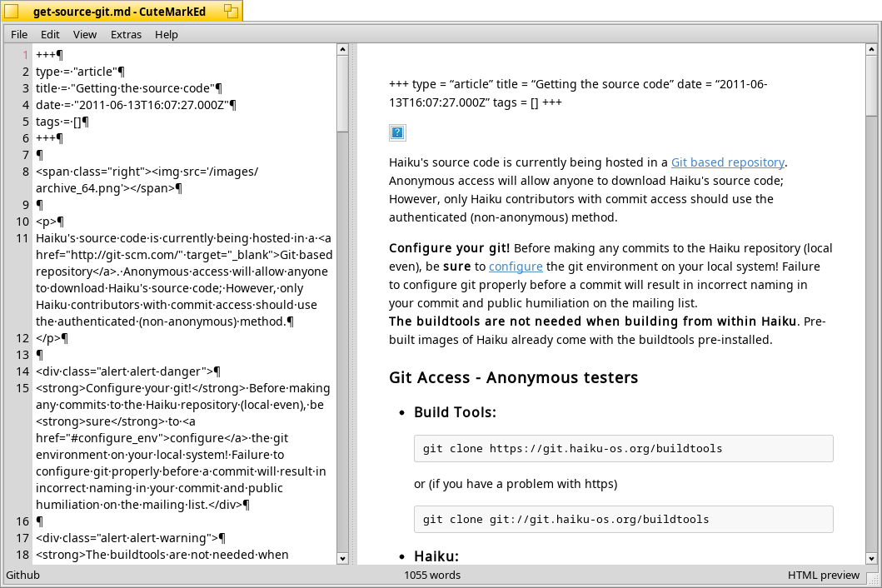
Task: Click the https buildtools git clone code block
Action: pos(623,448)
